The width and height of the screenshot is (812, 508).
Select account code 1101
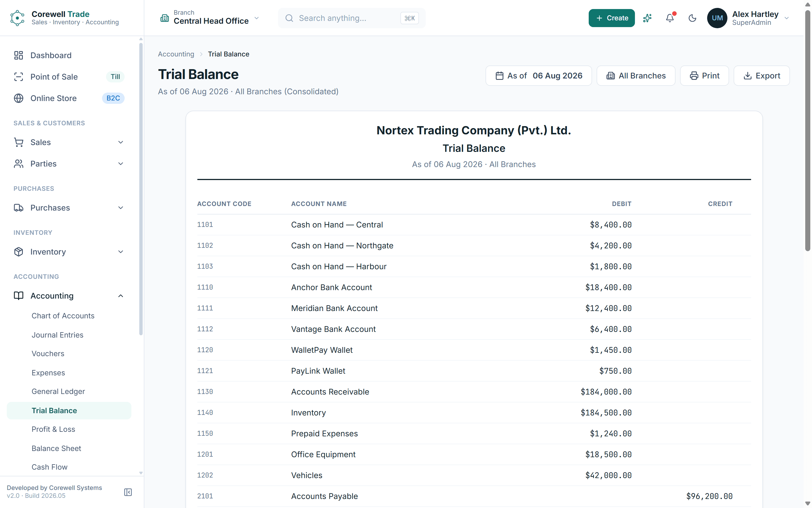click(205, 224)
